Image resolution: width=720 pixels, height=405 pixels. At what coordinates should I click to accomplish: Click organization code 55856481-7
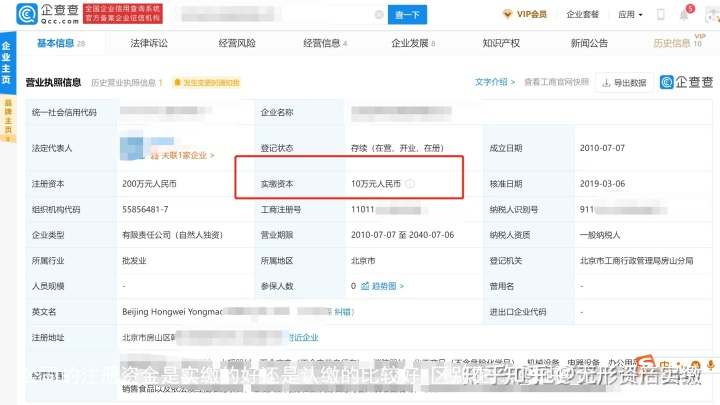tap(145, 209)
